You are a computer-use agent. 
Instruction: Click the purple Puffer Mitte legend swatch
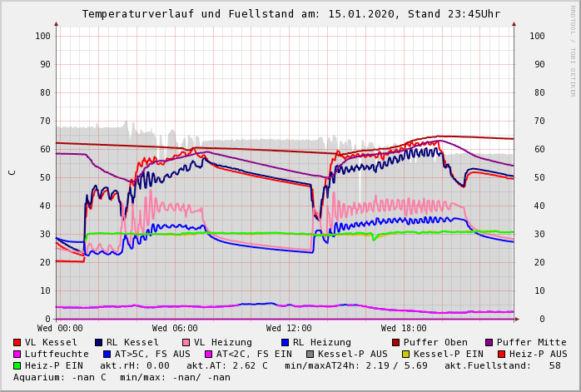[489, 342]
